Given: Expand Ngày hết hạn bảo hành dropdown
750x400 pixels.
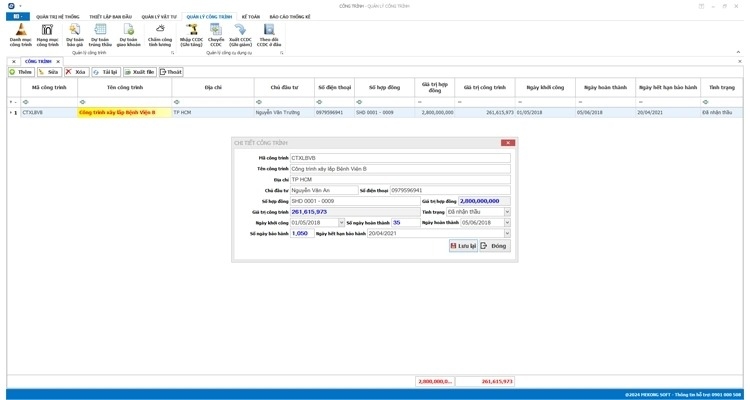Looking at the screenshot, I should (x=507, y=234).
